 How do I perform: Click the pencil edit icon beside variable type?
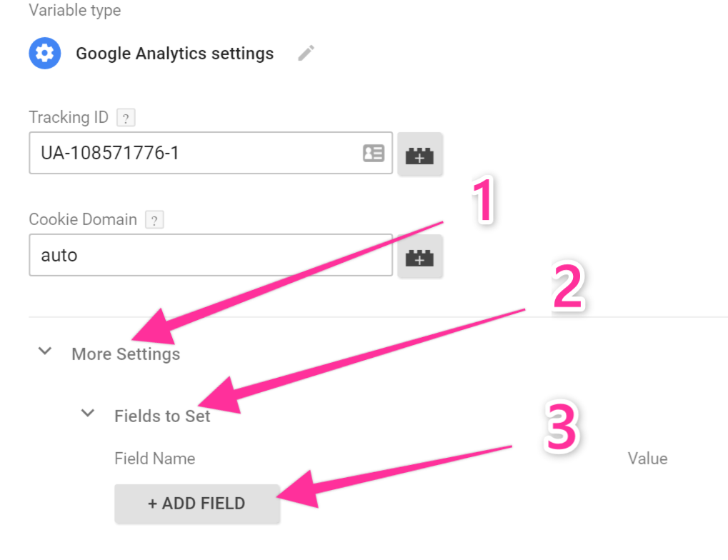pos(306,54)
